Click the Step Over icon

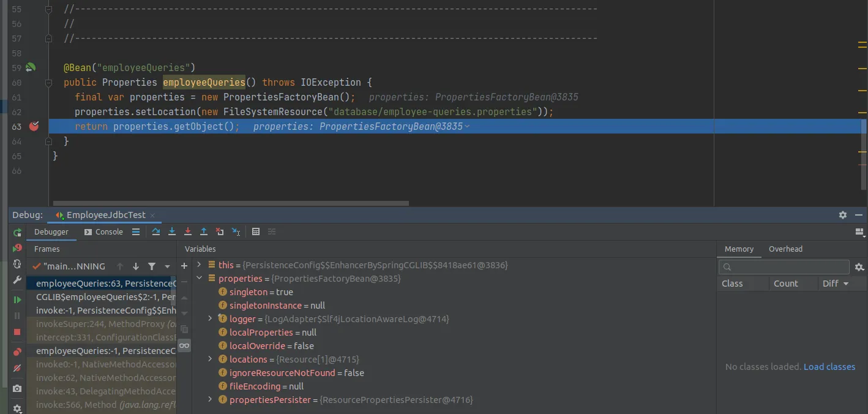click(156, 232)
